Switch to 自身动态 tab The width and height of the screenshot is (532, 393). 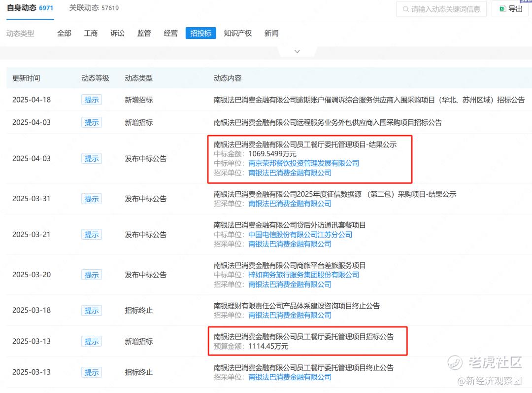point(30,8)
